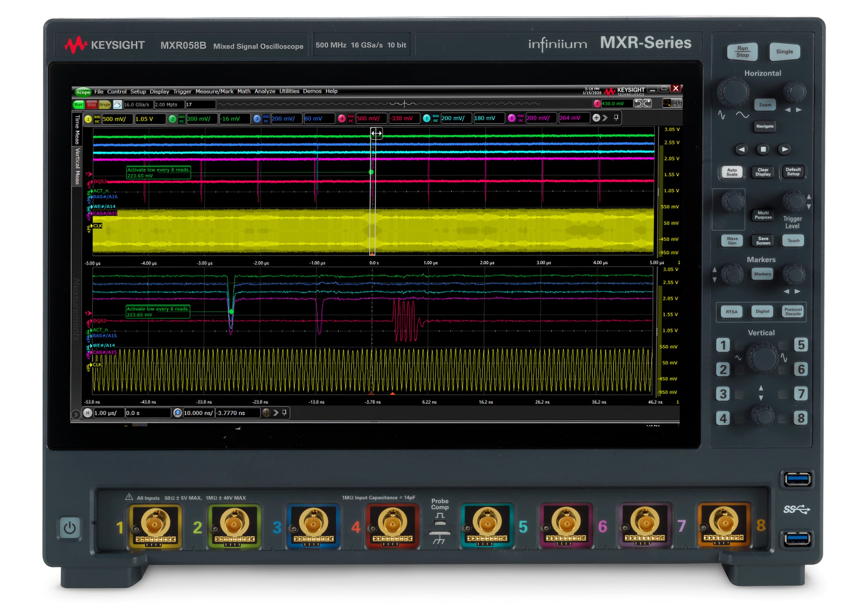Image resolution: width=868 pixels, height=605 pixels.
Task: Toggle channel 4 red badge
Action: click(x=342, y=119)
